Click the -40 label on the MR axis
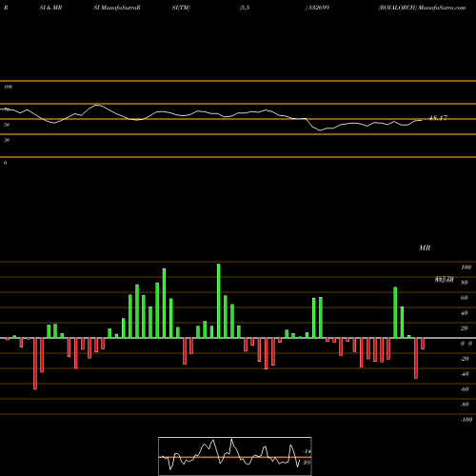476x476 pixels. pos(465,374)
